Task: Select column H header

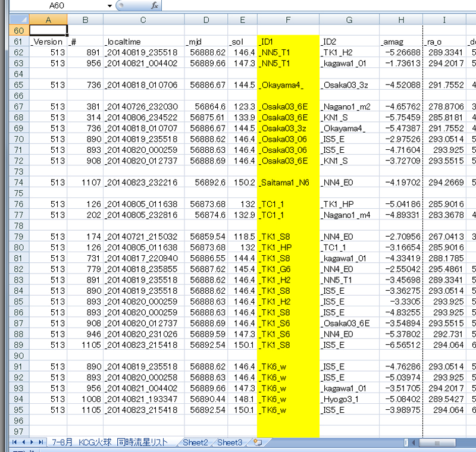Action: pyautogui.click(x=401, y=20)
